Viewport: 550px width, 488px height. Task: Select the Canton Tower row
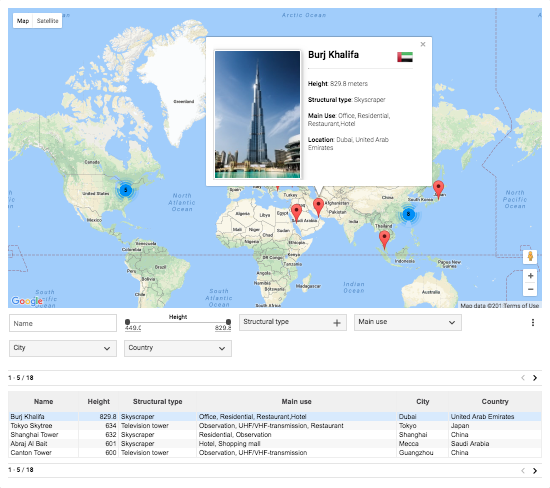275,453
